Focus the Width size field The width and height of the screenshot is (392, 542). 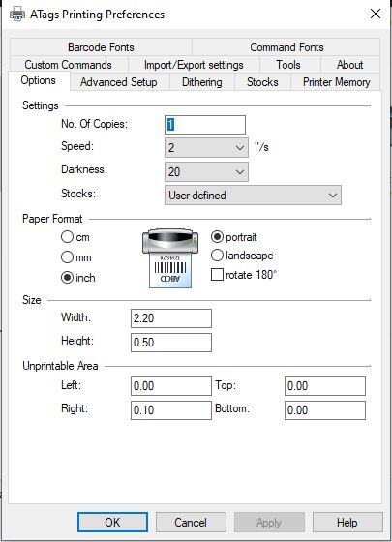point(171,318)
